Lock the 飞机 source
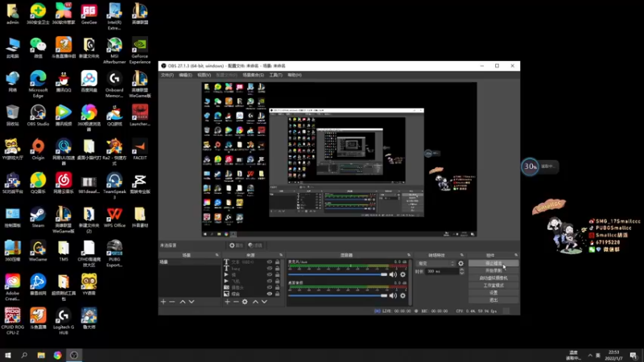The image size is (644, 362). [277, 281]
